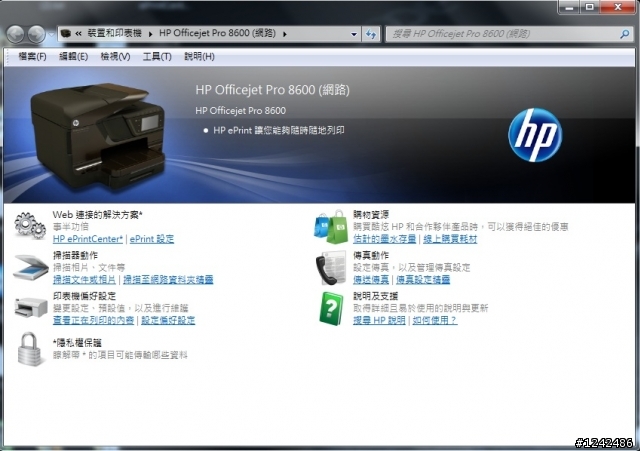Click the 傳真動作 heading
Viewport: 640px width, 451px height.
tap(371, 255)
